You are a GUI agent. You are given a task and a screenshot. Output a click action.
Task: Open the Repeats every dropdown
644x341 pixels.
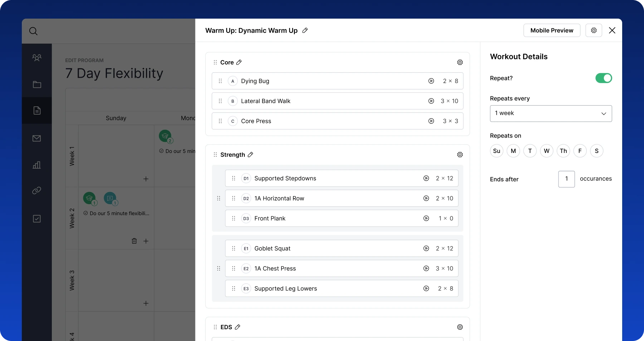[551, 114]
